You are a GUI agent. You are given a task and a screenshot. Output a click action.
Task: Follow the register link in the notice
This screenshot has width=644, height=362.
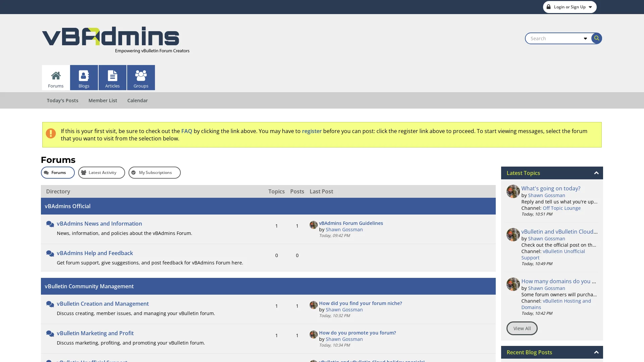312,131
